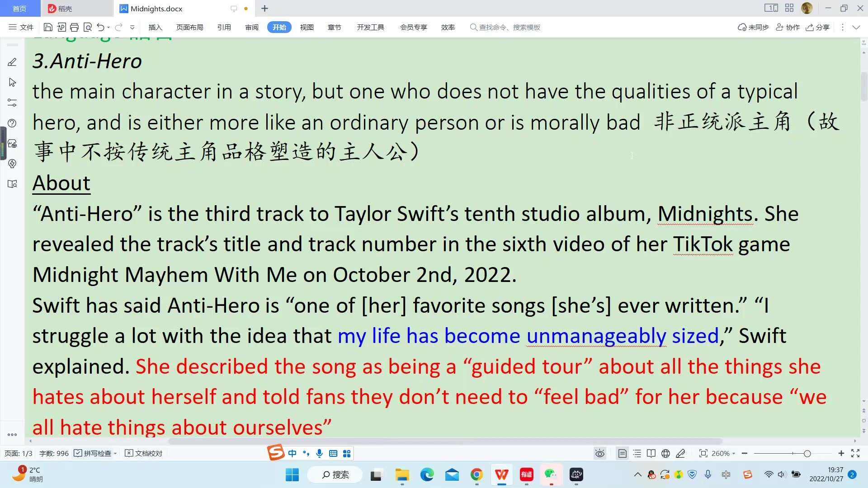Screen dimensions: 868x488
Task: Open WeChat from the taskbar
Action: pyautogui.click(x=551, y=475)
